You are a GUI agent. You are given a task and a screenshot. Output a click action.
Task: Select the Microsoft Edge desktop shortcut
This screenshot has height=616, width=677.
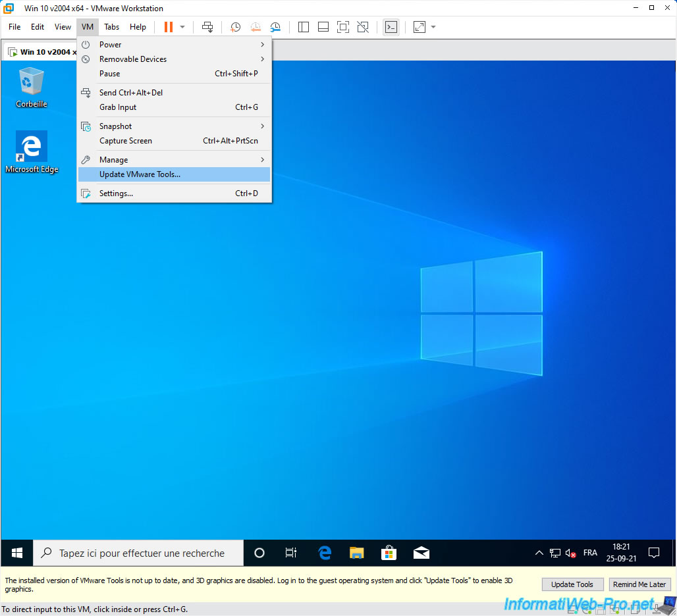coord(32,152)
